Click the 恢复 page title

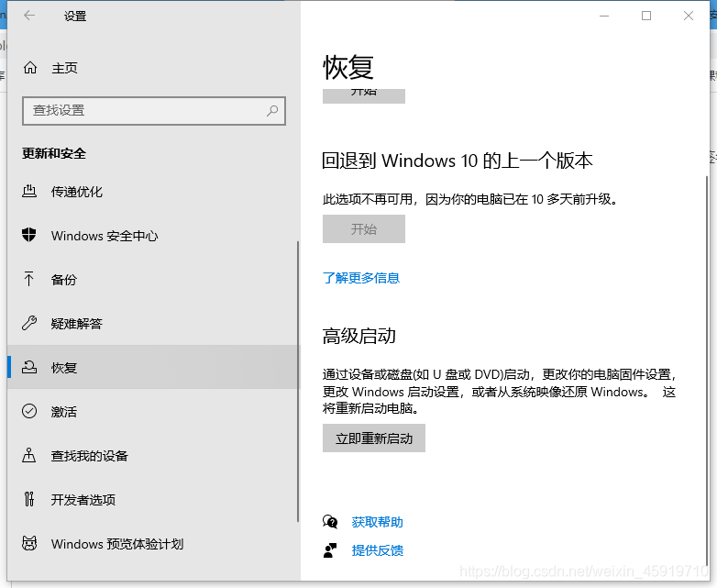click(348, 67)
